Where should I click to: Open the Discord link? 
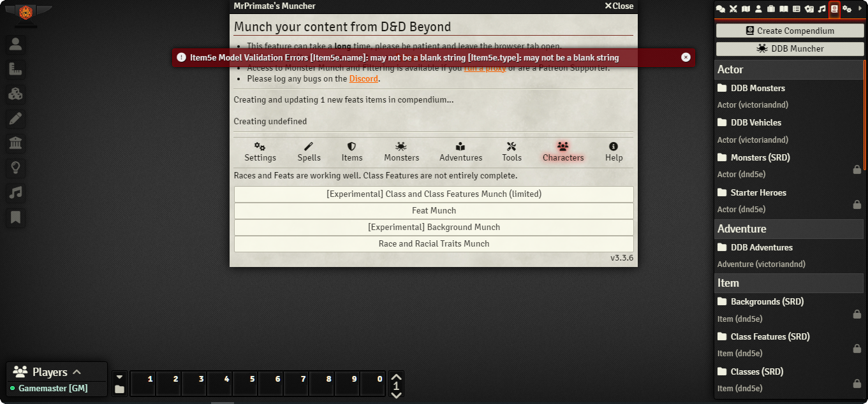[364, 78]
